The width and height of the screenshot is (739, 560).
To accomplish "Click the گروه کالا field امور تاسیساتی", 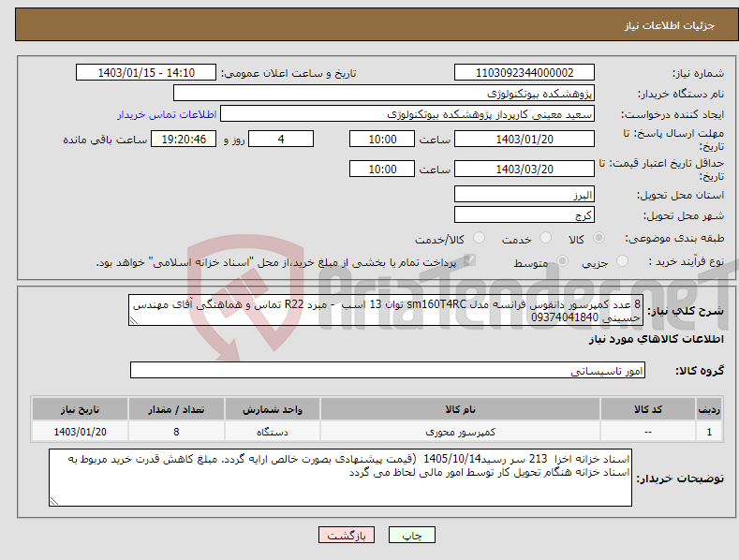I will pyautogui.click(x=388, y=370).
